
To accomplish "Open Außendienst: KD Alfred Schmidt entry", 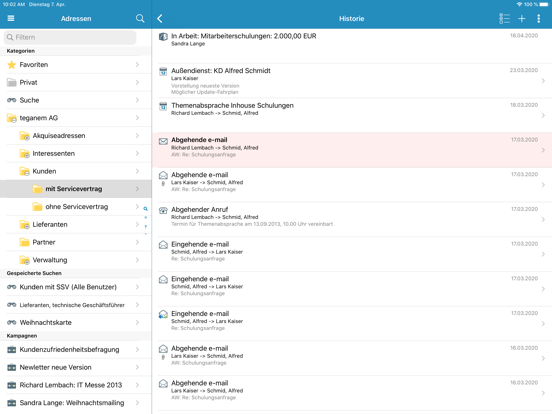I will pos(352,81).
